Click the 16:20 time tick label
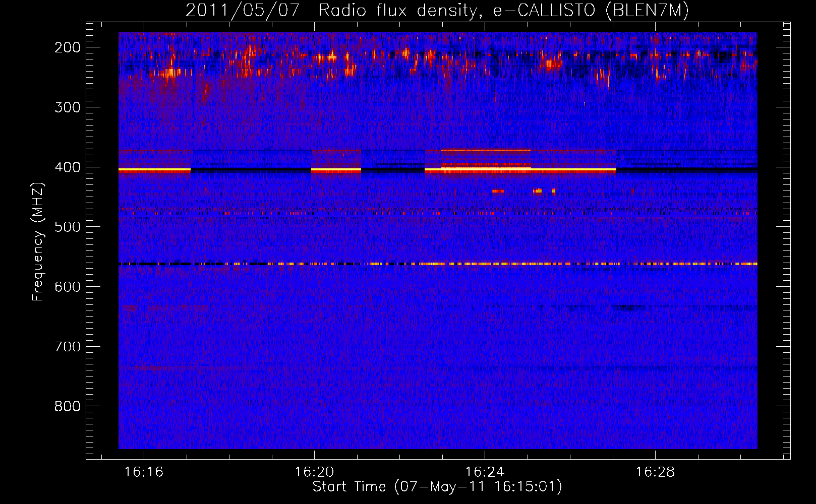This screenshot has width=816, height=504. (x=315, y=472)
